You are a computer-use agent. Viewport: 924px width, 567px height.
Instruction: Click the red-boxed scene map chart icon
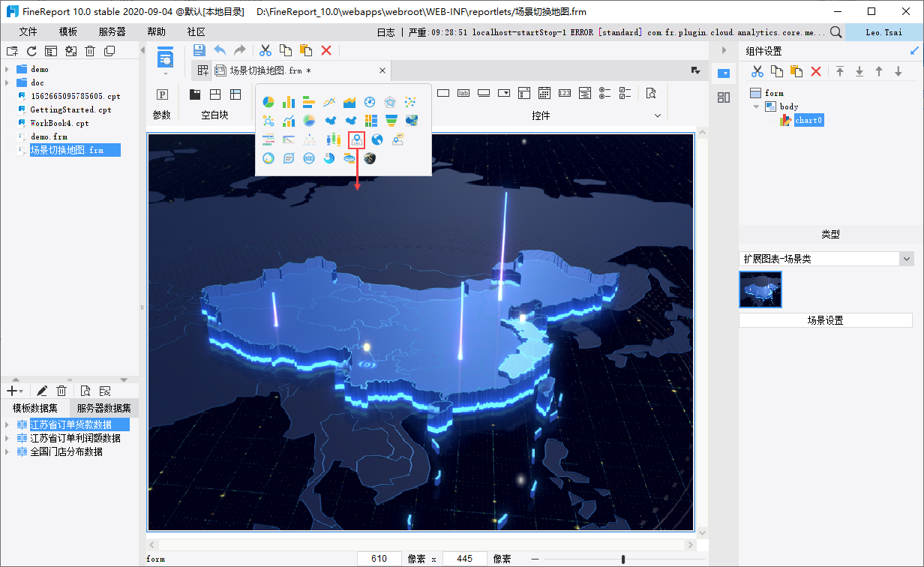tap(357, 139)
